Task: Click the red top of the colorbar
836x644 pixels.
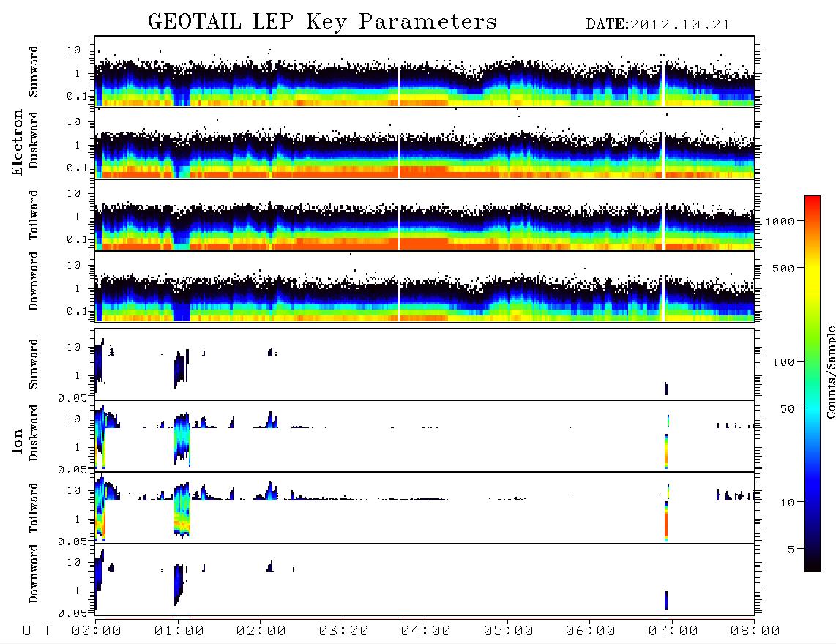Action: coord(813,203)
